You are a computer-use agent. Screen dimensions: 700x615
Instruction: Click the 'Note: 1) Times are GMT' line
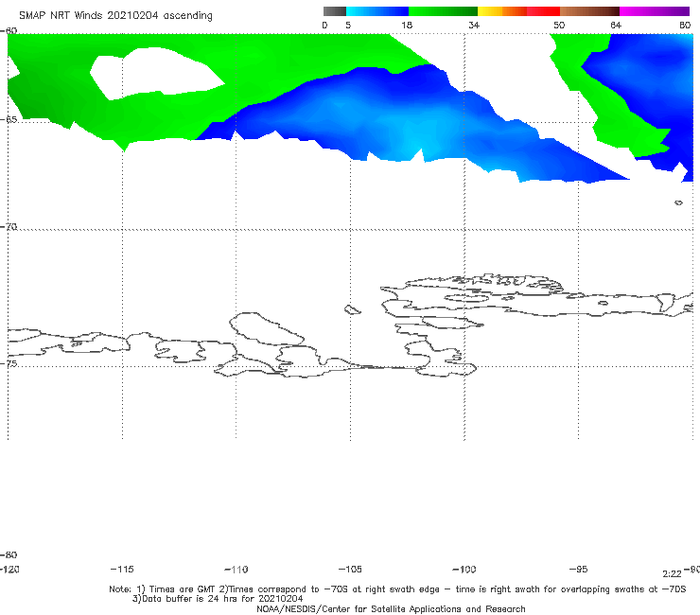(397, 589)
